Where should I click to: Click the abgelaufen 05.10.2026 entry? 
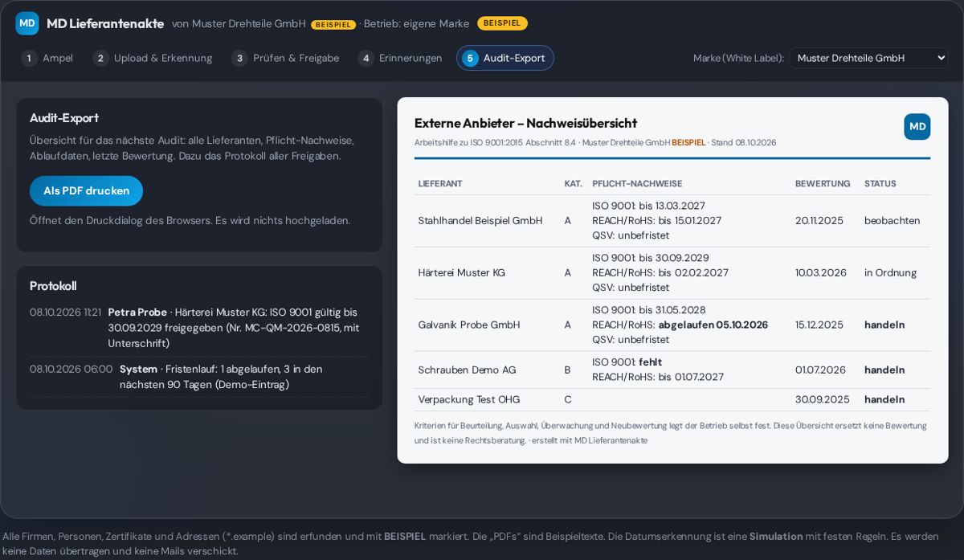713,325
